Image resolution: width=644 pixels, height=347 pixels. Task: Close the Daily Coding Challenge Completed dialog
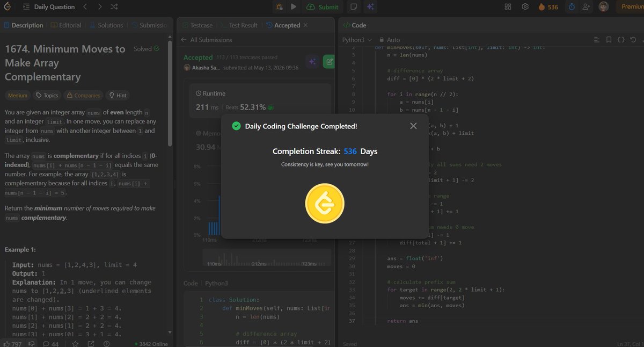413,126
